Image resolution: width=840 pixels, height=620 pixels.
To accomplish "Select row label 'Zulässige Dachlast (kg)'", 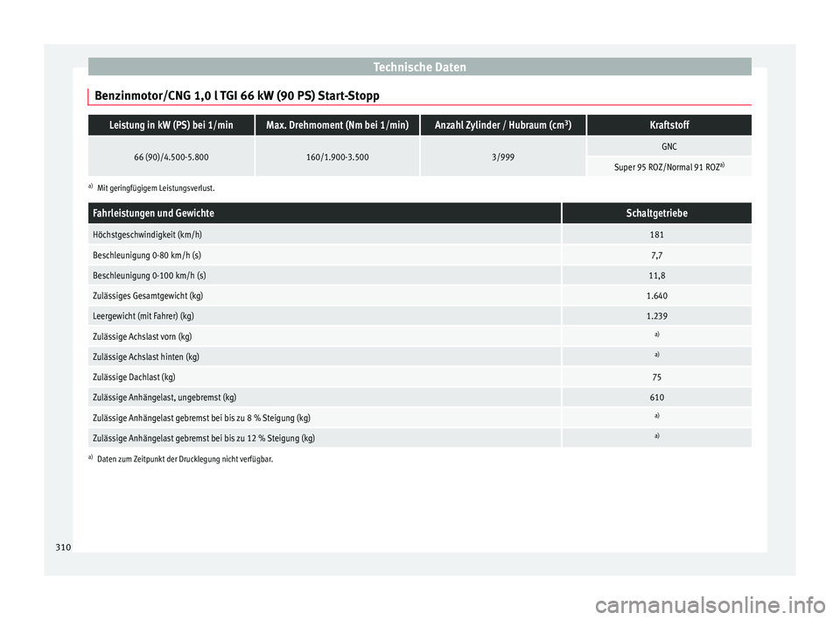I will click(134, 377).
